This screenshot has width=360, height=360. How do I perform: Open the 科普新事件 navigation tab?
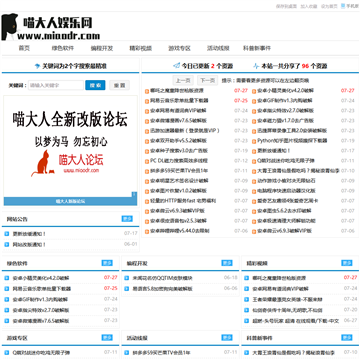tap(257, 48)
